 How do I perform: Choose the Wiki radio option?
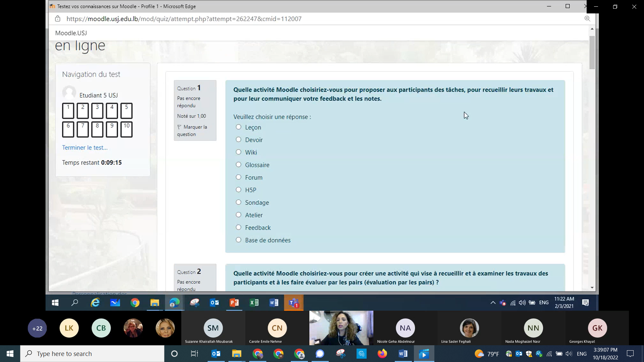(x=238, y=152)
